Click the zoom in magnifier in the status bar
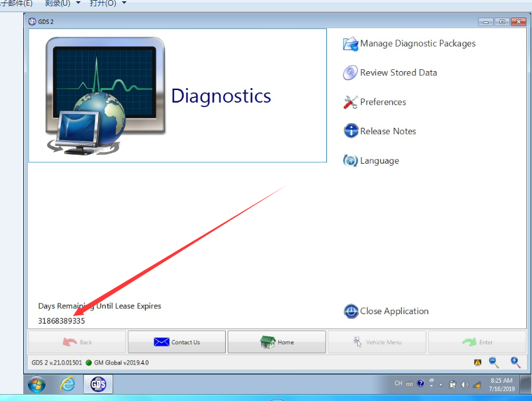Screen dimensions: 532x401 point(516,363)
